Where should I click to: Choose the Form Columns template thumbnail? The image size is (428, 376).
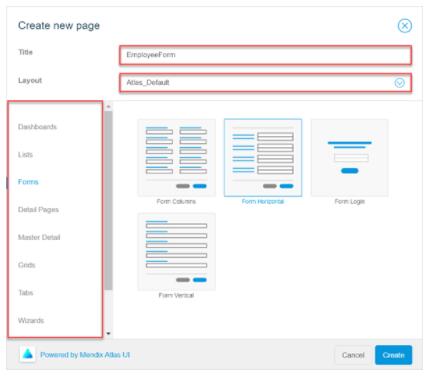click(176, 158)
